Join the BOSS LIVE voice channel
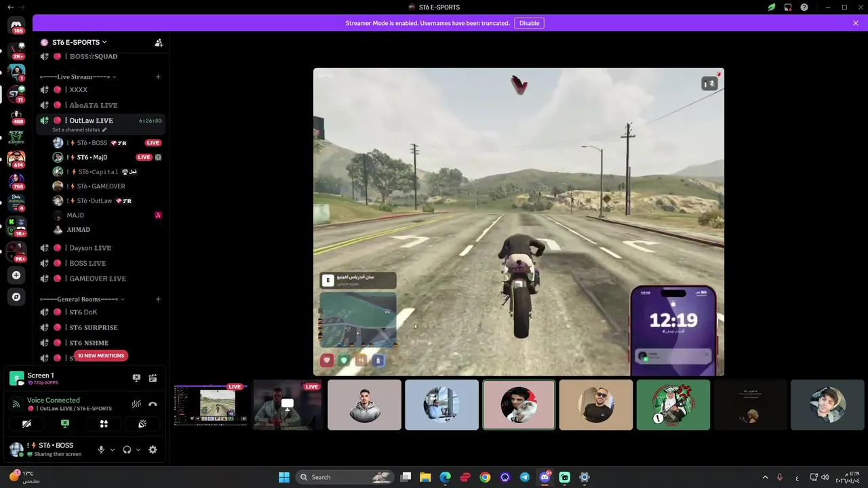Image resolution: width=868 pixels, height=488 pixels. (x=101, y=263)
